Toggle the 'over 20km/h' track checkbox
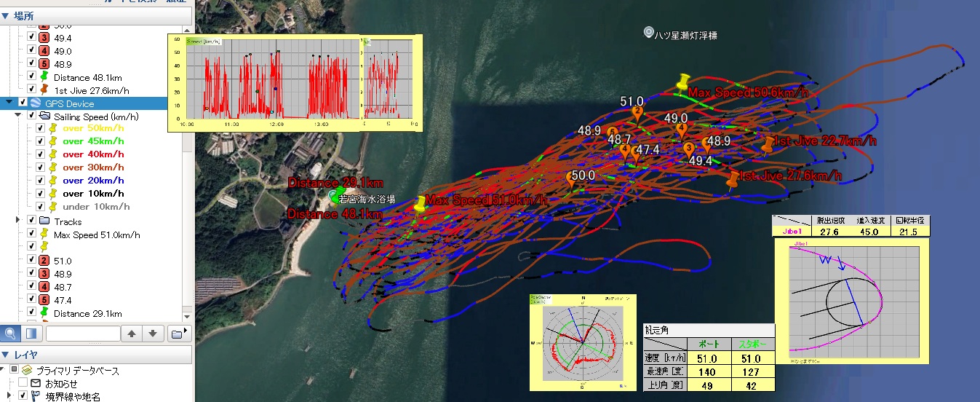The image size is (980, 402). click(x=41, y=181)
